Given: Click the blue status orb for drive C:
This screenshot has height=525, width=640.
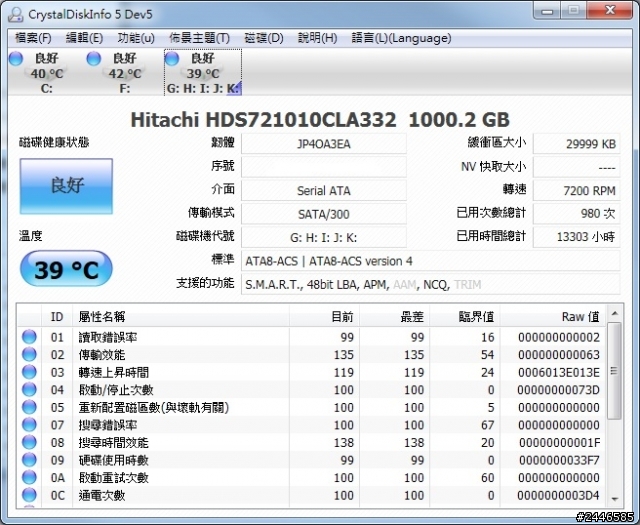Looking at the screenshot, I should click(x=15, y=60).
